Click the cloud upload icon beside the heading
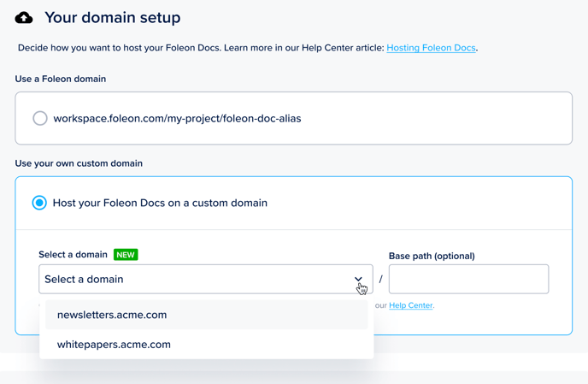This screenshot has height=384, width=588. tap(24, 18)
